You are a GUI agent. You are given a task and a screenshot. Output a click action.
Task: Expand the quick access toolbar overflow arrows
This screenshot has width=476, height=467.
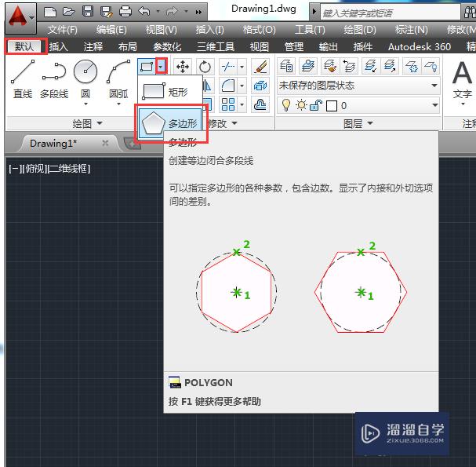pyautogui.click(x=198, y=12)
